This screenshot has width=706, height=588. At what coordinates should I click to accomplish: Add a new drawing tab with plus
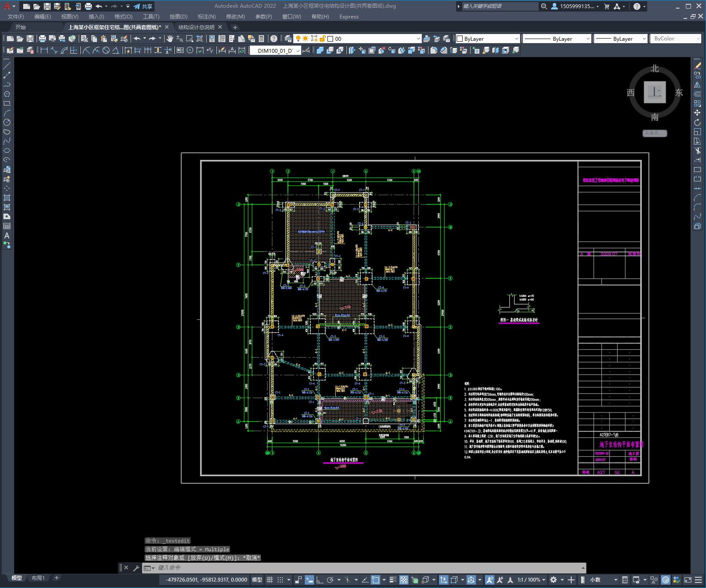[235, 27]
